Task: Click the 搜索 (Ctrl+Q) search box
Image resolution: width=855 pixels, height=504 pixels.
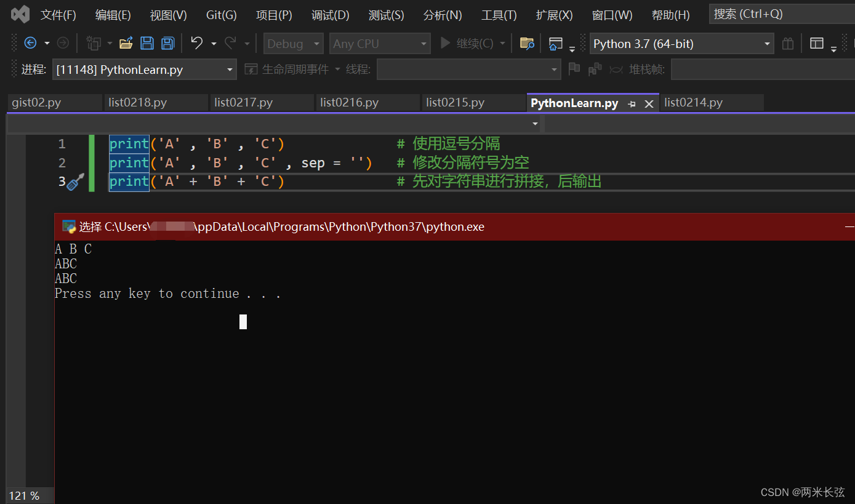Action: coord(782,14)
